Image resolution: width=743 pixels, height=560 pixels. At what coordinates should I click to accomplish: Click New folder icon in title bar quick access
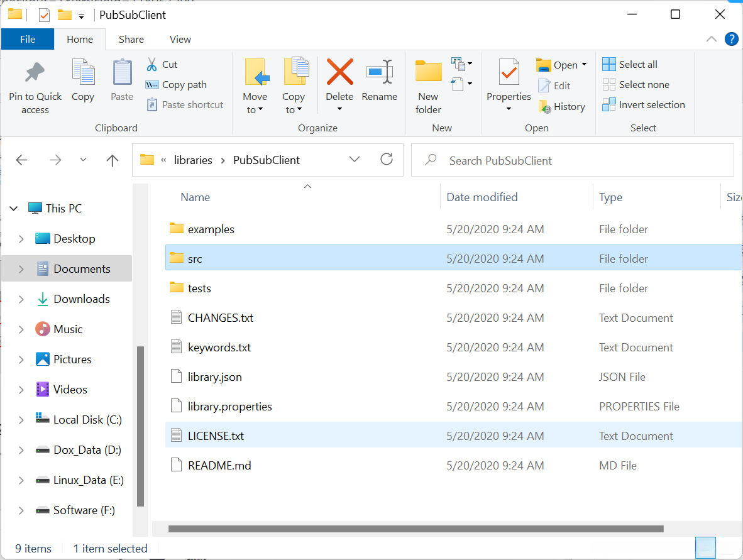click(x=65, y=15)
